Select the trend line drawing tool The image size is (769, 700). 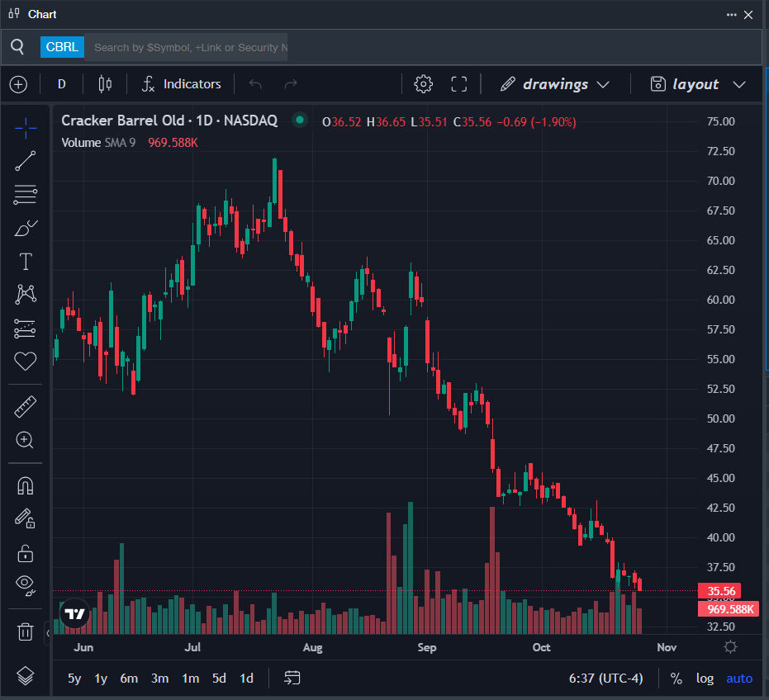[26, 161]
